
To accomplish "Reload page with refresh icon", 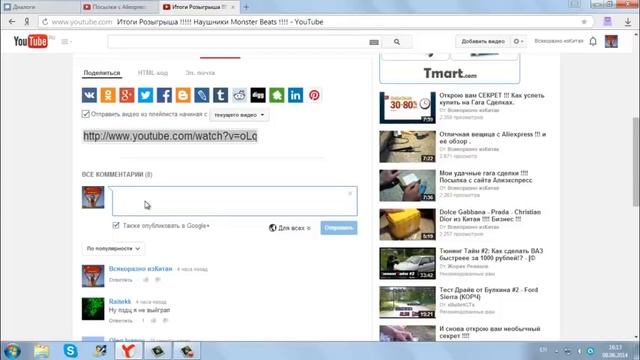I will (45, 22).
